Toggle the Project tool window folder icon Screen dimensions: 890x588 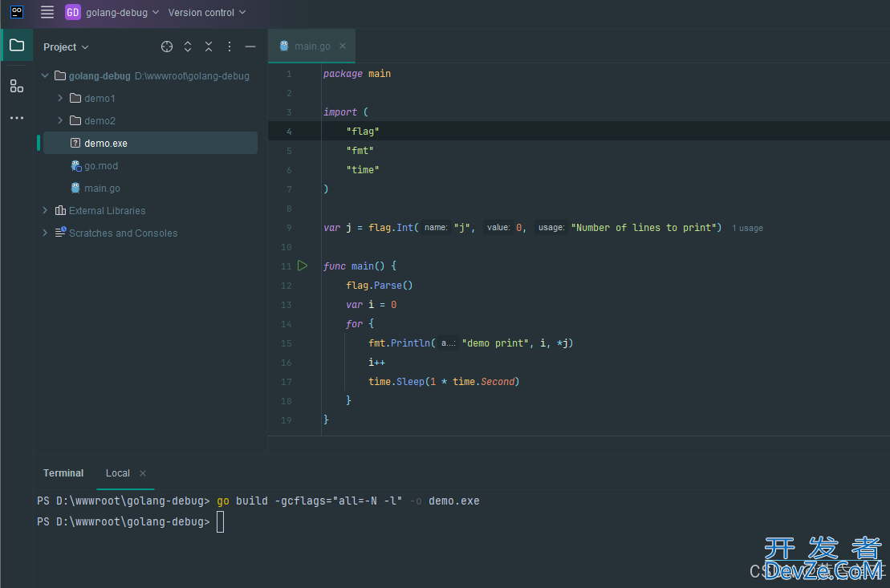pyautogui.click(x=17, y=46)
